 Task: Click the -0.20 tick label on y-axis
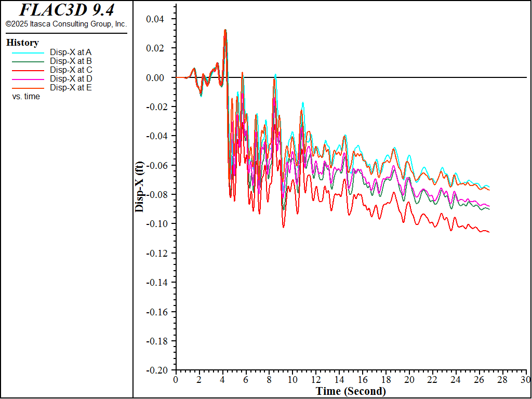157,370
